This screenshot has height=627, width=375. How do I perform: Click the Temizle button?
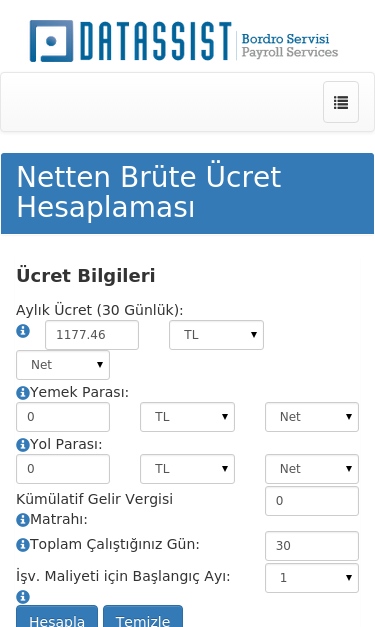click(x=143, y=617)
